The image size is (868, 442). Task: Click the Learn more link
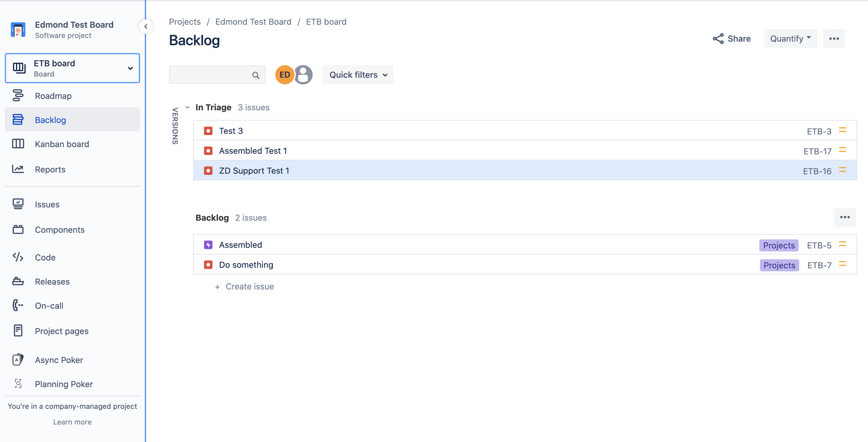click(72, 422)
